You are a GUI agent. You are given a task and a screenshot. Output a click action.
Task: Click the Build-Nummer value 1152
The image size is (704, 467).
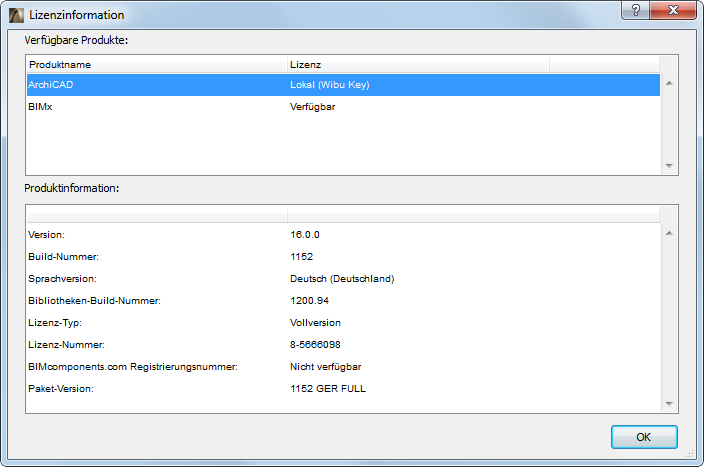point(301,257)
